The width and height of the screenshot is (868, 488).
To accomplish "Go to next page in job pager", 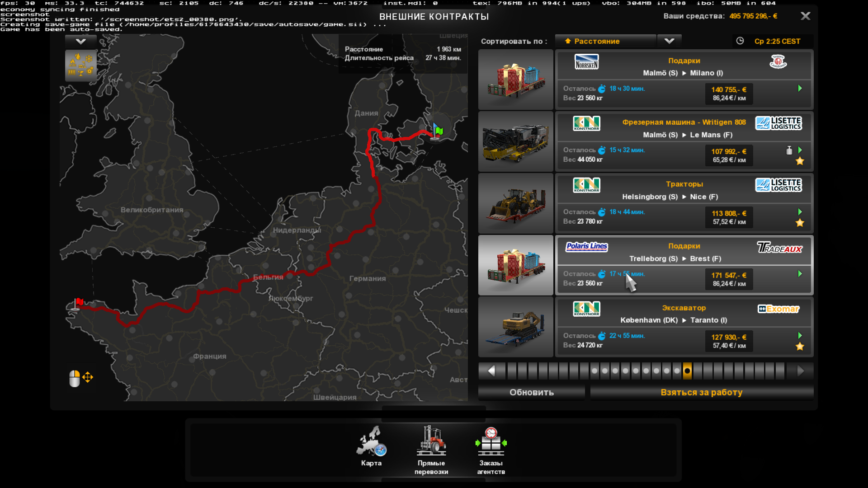I will 800,371.
